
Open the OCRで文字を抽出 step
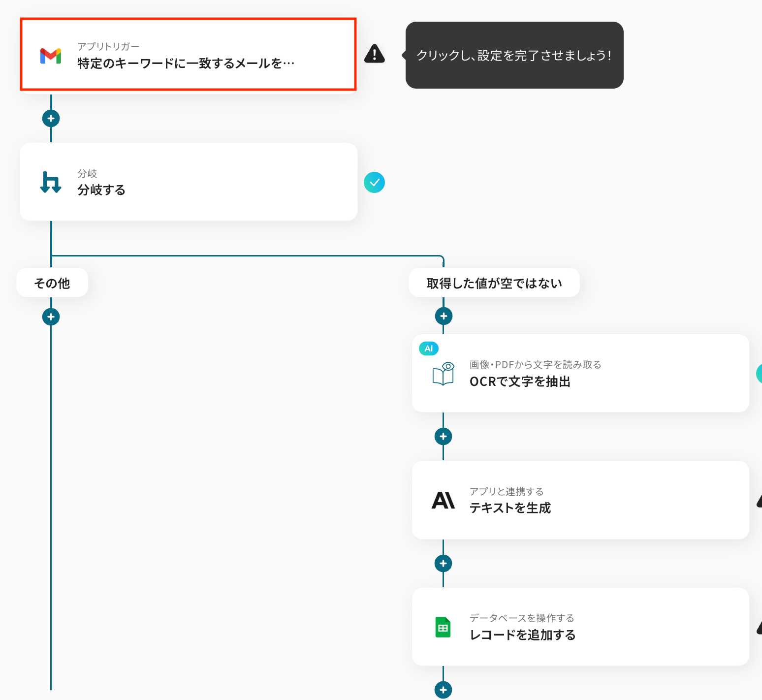coord(580,373)
